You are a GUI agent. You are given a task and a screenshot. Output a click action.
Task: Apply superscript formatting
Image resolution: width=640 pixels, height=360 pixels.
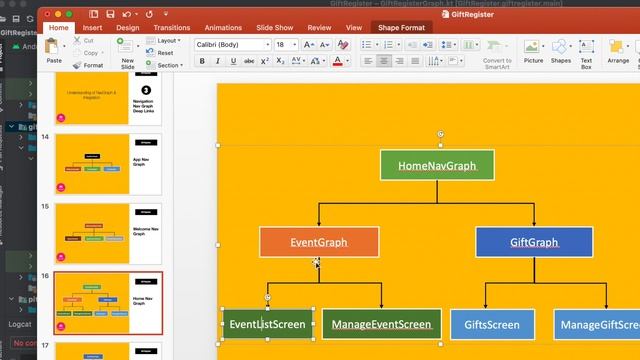(x=264, y=61)
